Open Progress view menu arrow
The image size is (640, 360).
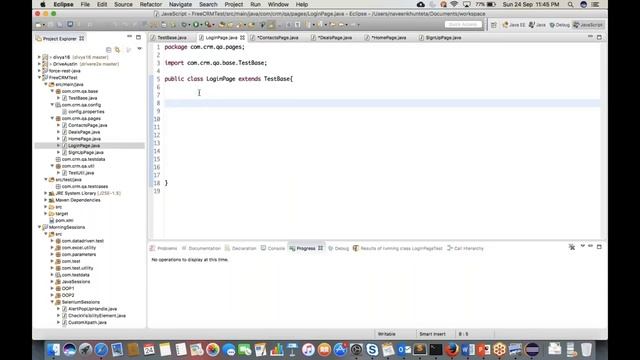click(x=582, y=246)
